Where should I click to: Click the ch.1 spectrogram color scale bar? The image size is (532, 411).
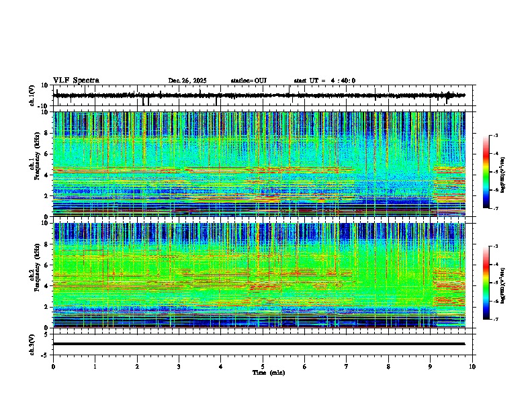[x=486, y=172]
